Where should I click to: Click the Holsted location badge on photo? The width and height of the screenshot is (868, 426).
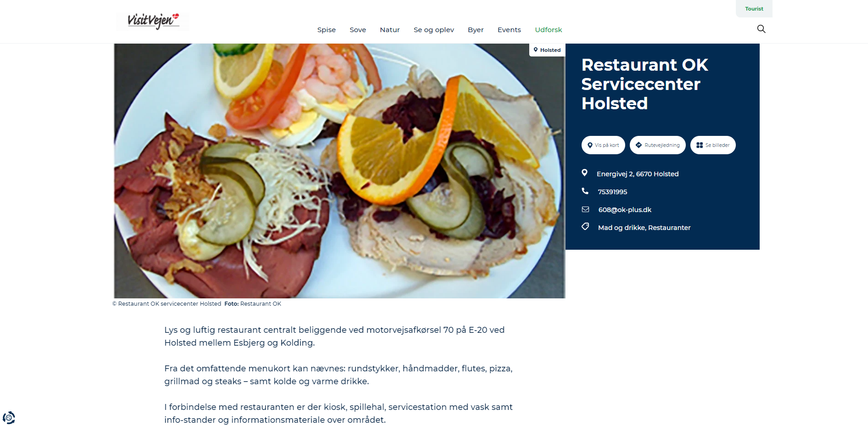click(547, 50)
